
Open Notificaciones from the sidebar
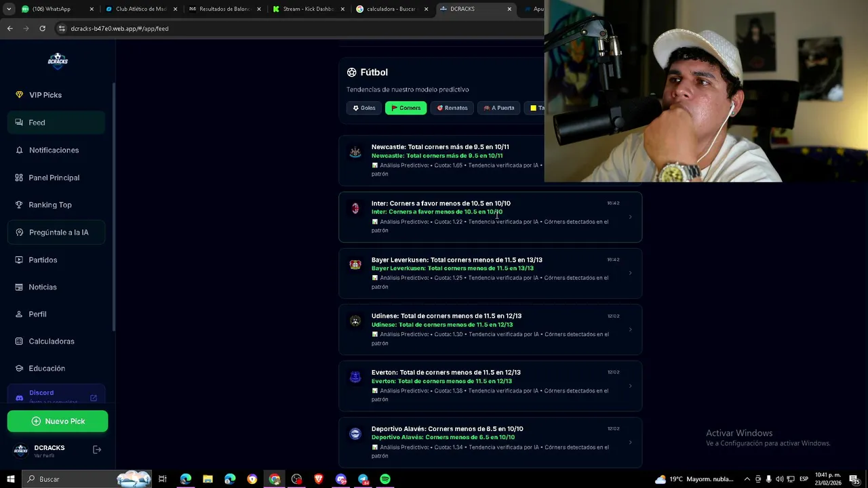57,150
